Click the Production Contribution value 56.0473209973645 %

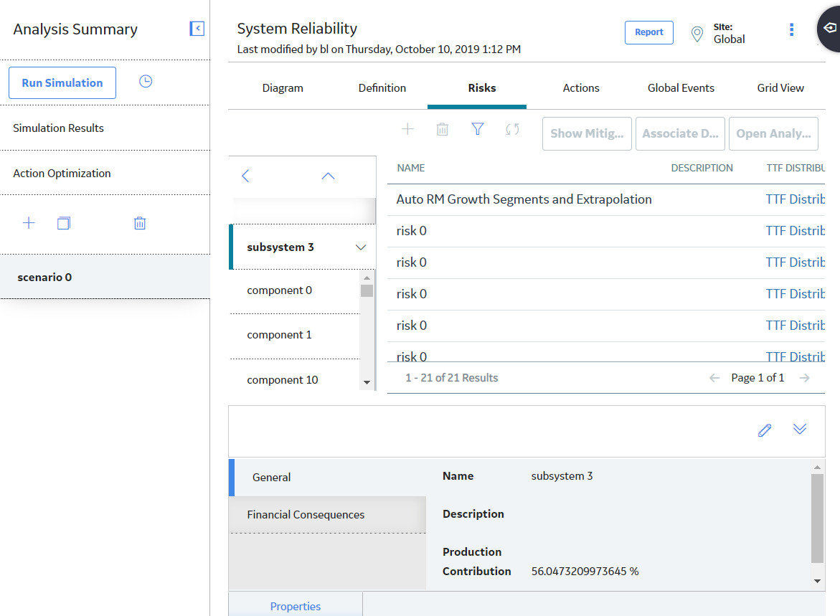(585, 572)
